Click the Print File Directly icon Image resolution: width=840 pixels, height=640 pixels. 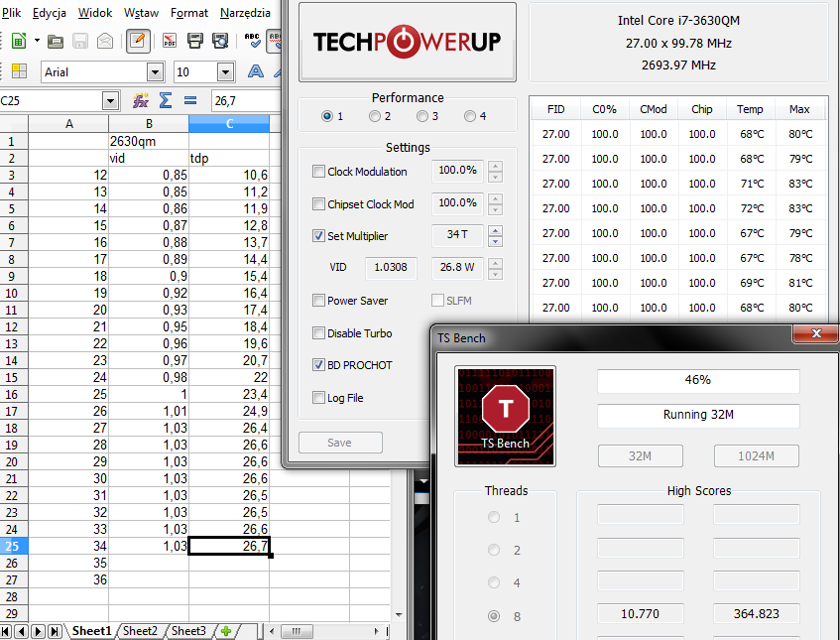click(x=195, y=41)
